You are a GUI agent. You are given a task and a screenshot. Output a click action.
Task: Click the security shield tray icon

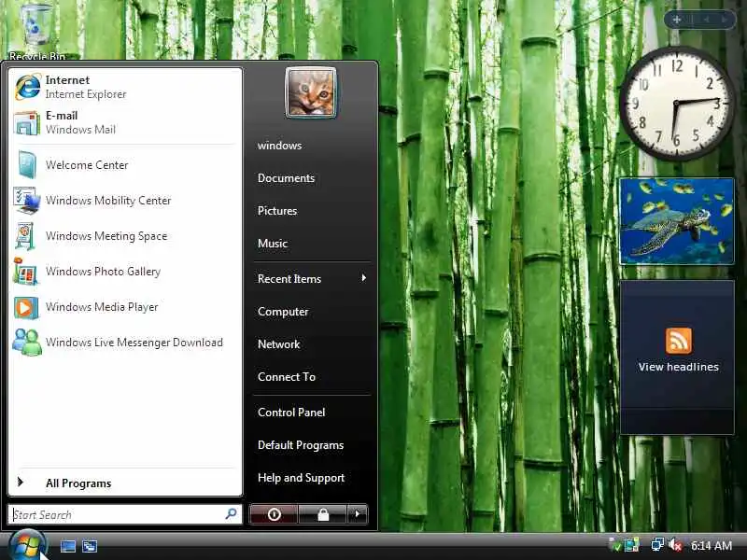tap(615, 545)
